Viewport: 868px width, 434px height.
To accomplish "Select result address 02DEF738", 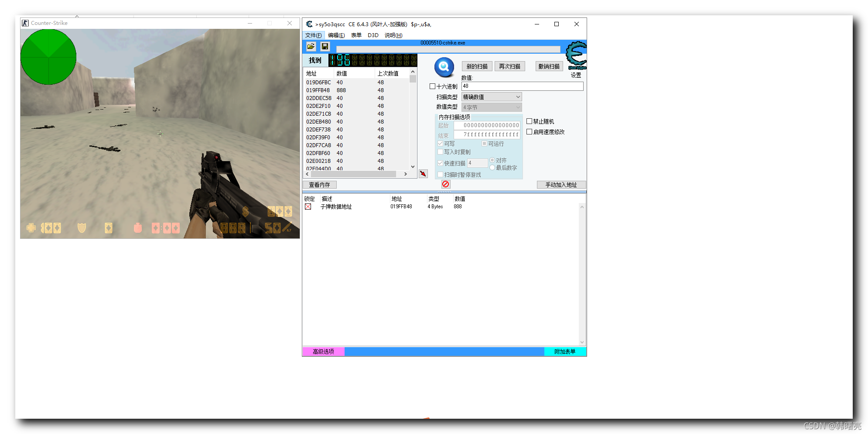I will [x=318, y=130].
